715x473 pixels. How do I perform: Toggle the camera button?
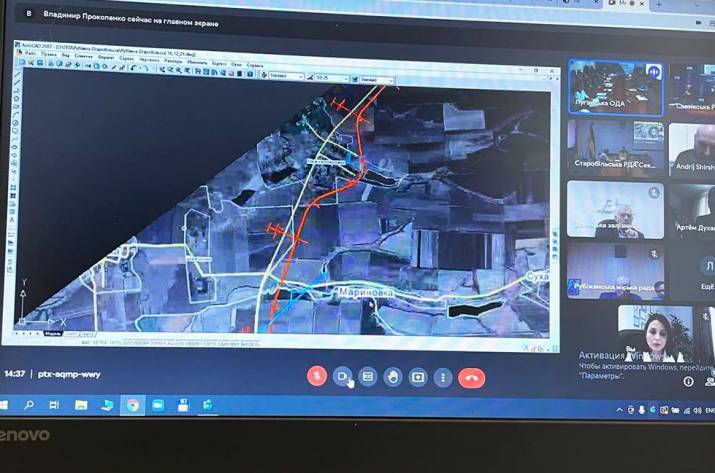tap(343, 377)
